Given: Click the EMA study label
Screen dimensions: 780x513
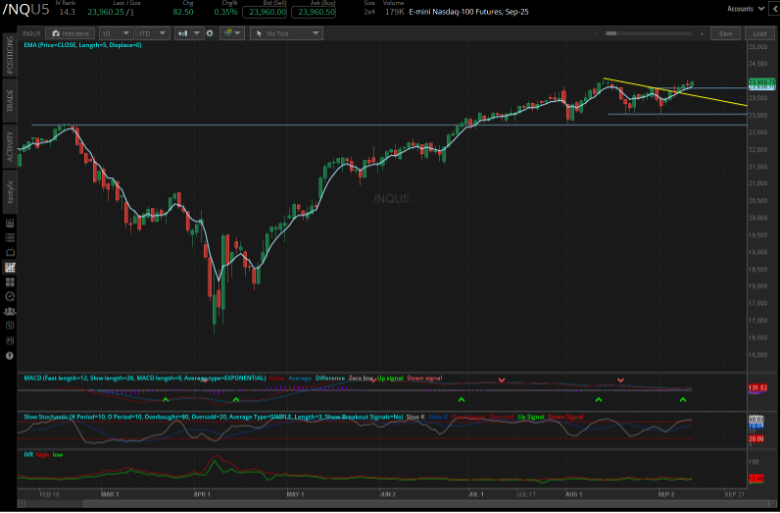Looking at the screenshot, I should click(83, 45).
